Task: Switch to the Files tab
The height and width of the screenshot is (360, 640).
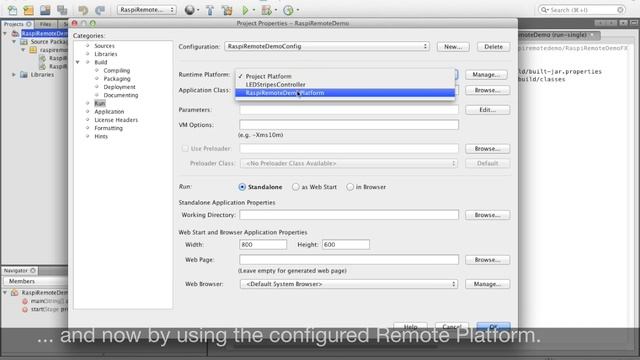Action: [x=45, y=24]
